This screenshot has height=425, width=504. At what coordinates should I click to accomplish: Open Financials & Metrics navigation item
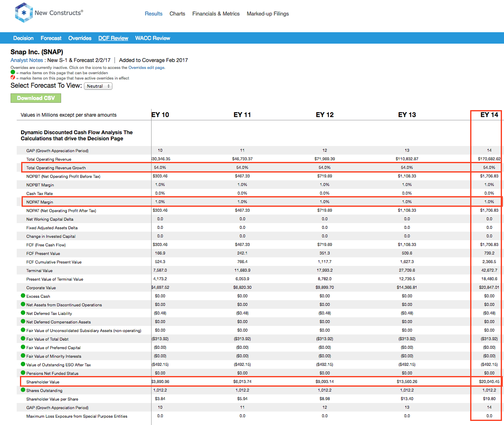(216, 14)
